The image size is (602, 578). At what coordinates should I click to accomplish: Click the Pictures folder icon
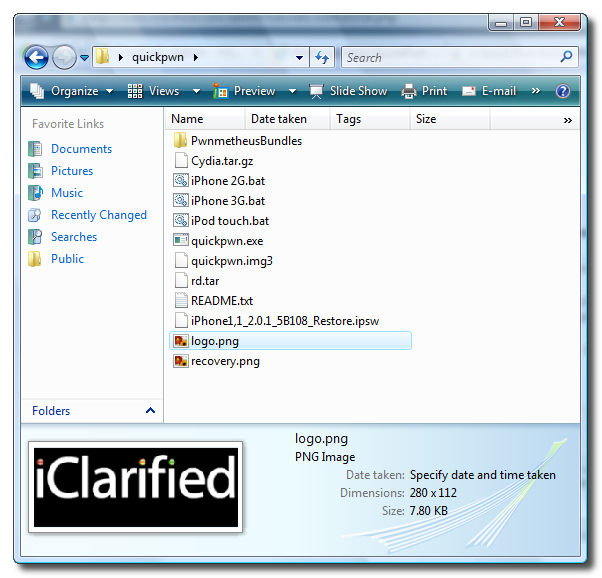(35, 171)
